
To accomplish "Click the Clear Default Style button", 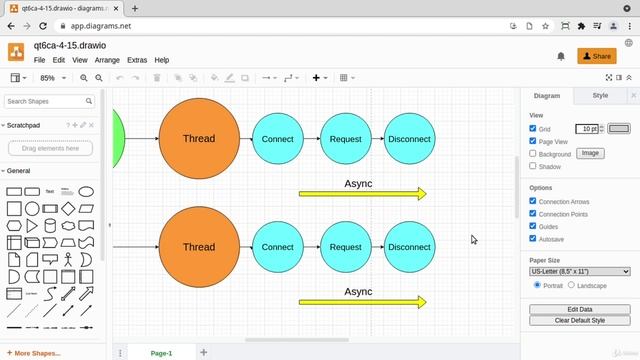I will click(x=580, y=320).
